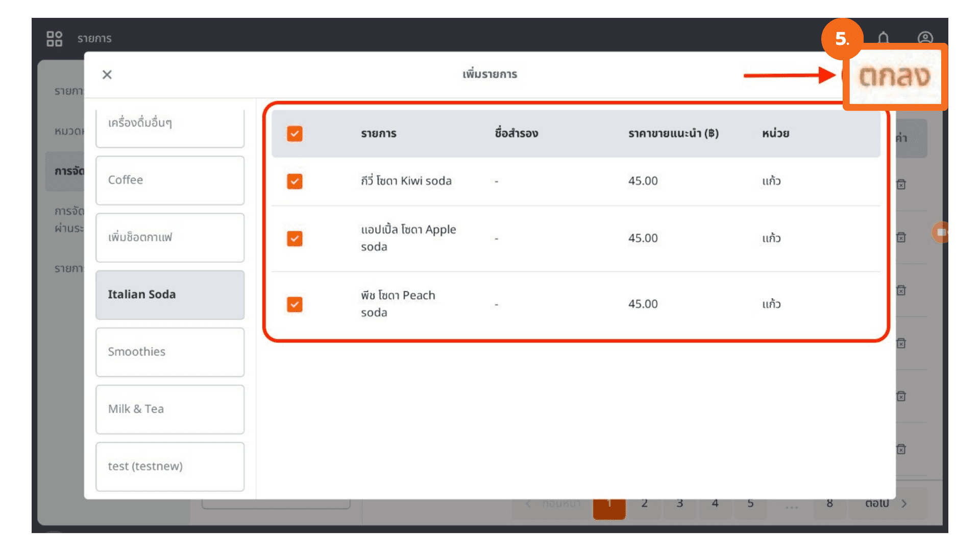Select the Coffee category
Image resolution: width=980 pixels, height=551 pixels.
(x=170, y=180)
